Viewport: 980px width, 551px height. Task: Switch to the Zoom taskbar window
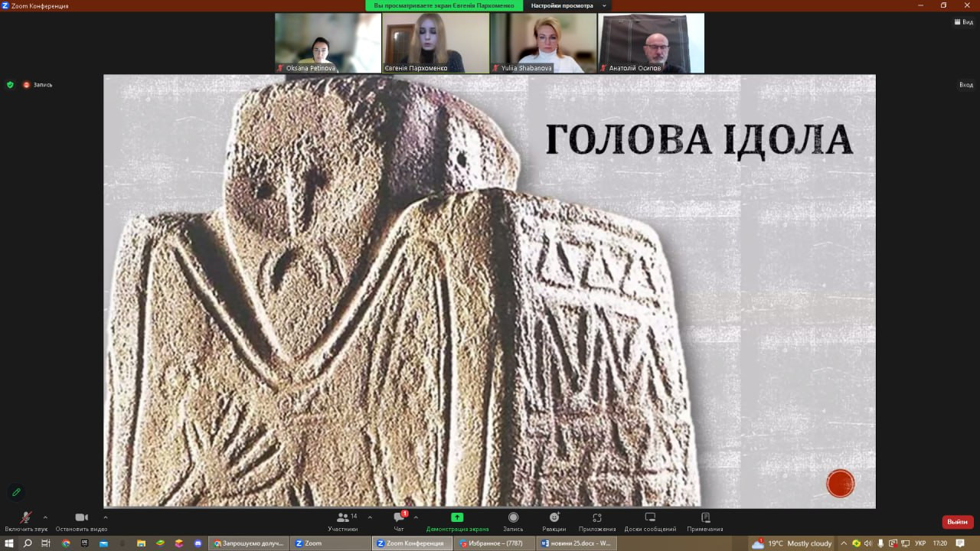coord(330,543)
